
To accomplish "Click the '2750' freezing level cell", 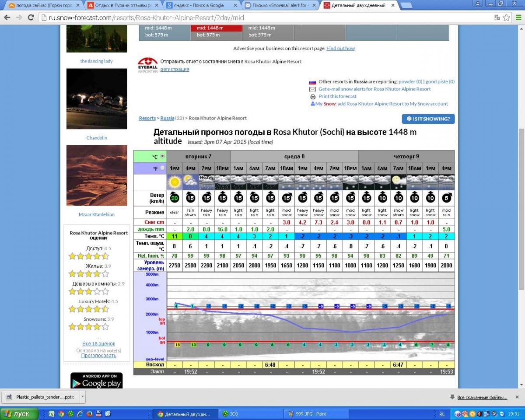I will (175, 266).
